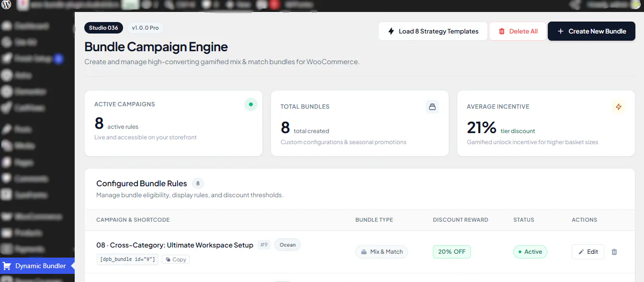Click the Studio 036 badge
644x282 pixels.
(x=103, y=28)
